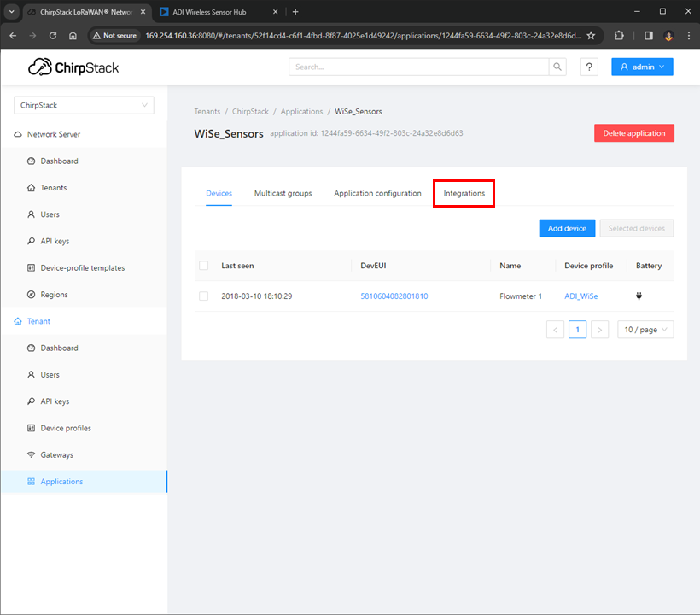Screen dimensions: 700x615
Task: Open the Multicast groups tab
Action: [x=283, y=193]
